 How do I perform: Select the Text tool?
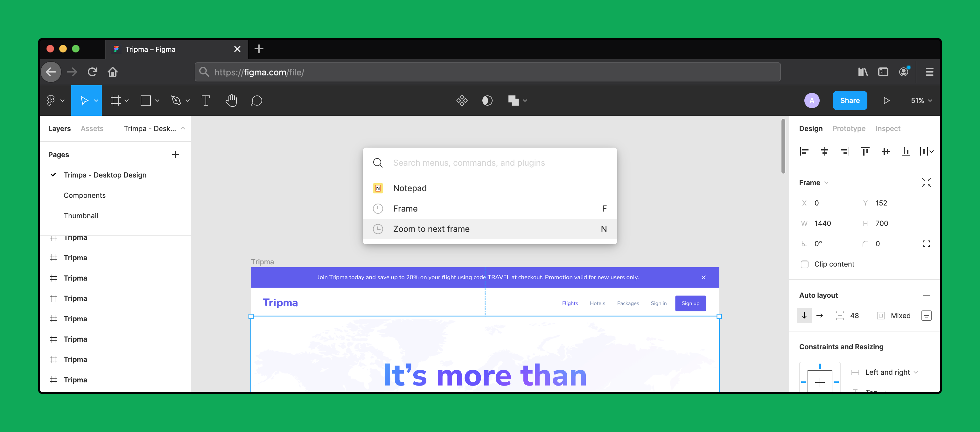pyautogui.click(x=206, y=100)
